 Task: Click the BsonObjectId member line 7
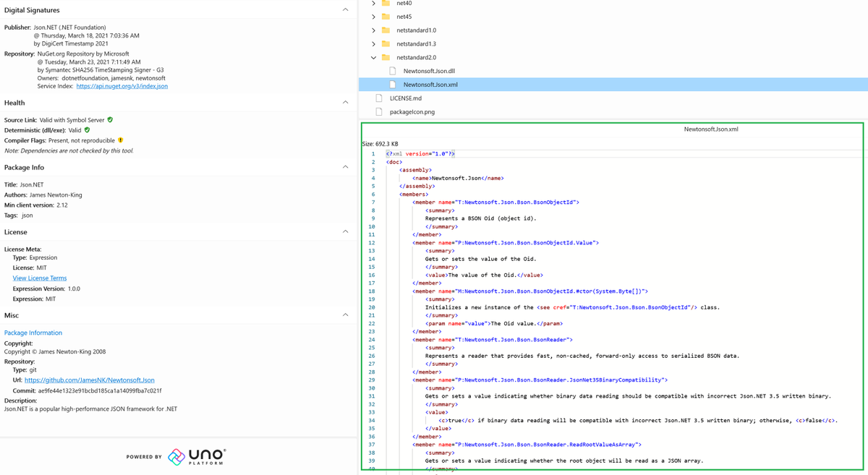(496, 202)
